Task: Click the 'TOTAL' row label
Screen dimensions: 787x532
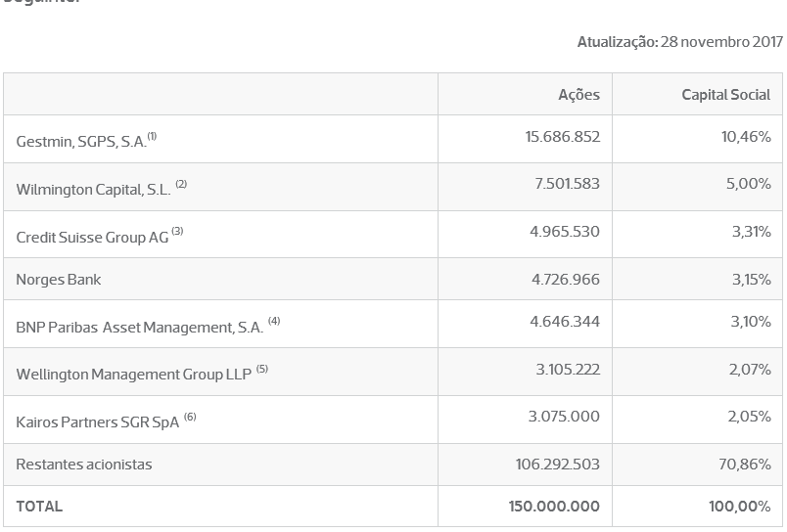Action: pos(39,507)
